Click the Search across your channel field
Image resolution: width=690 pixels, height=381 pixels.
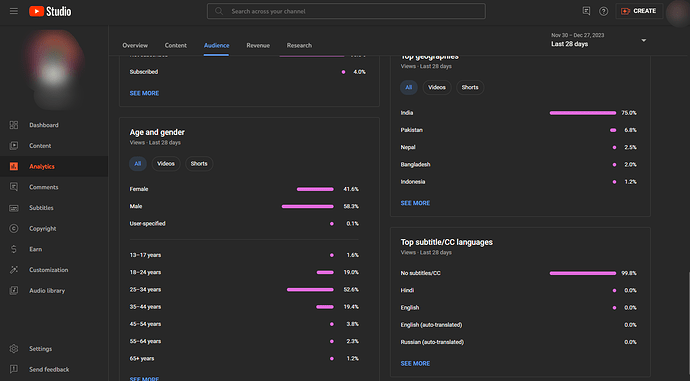click(x=346, y=11)
